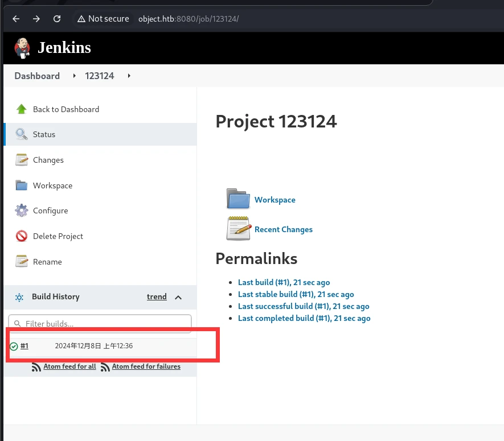The width and height of the screenshot is (504, 441).
Task: Open the Rename sidebar item
Action: click(x=47, y=262)
